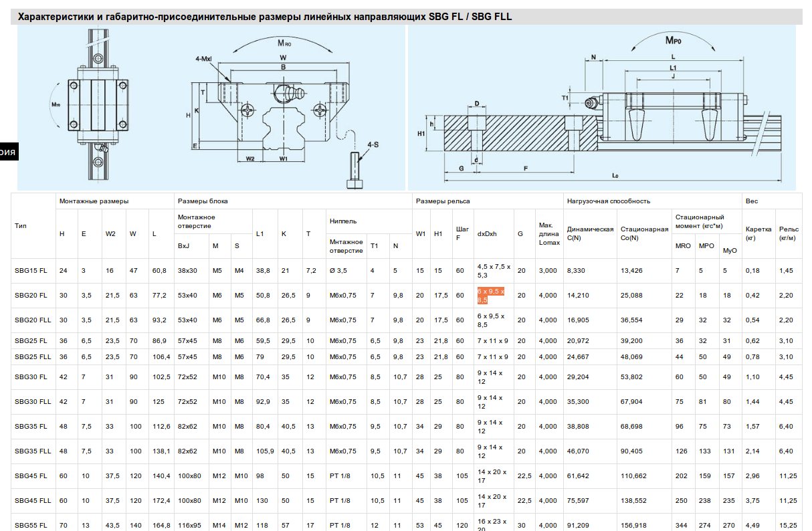Click the '8,330' dynamic load value
This screenshot has height=531, width=812.
576,271
